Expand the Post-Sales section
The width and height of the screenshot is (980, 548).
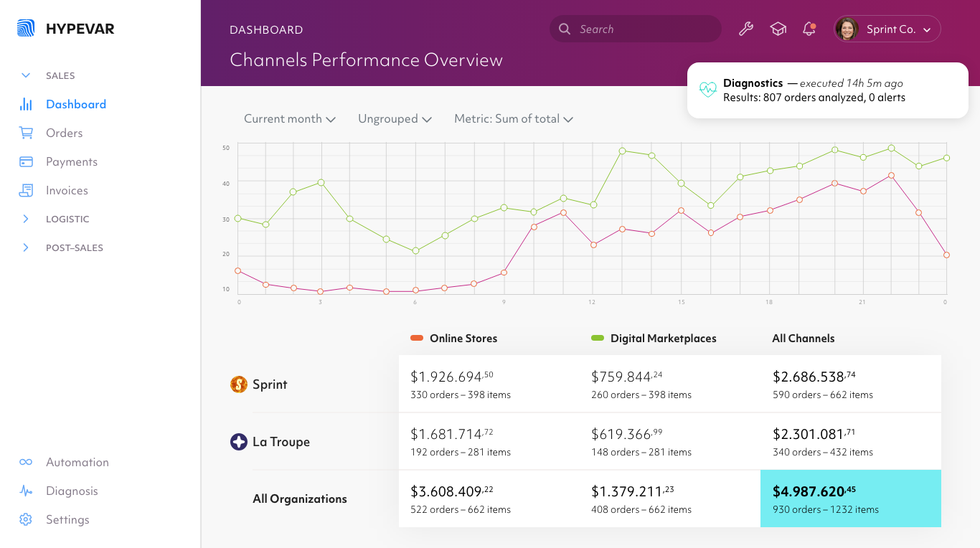click(27, 247)
